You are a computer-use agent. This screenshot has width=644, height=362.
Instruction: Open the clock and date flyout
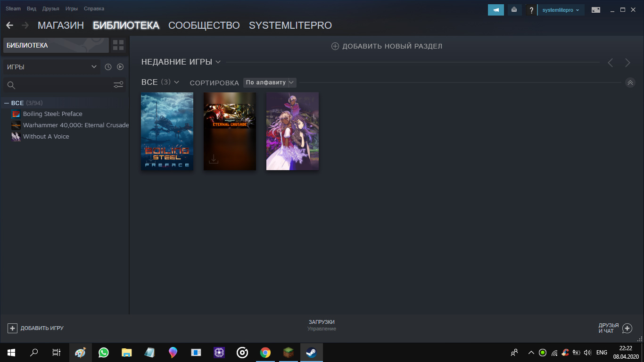pyautogui.click(x=626, y=352)
